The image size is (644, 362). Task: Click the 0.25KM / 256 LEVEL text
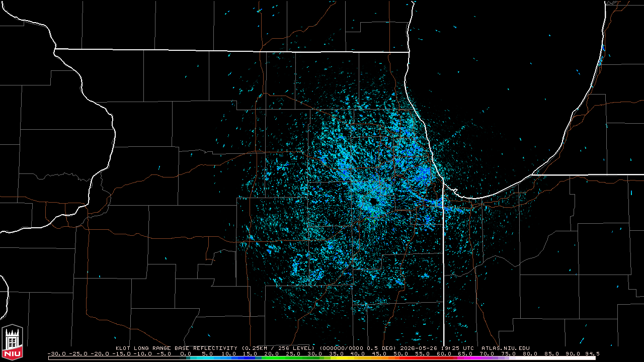click(277, 348)
